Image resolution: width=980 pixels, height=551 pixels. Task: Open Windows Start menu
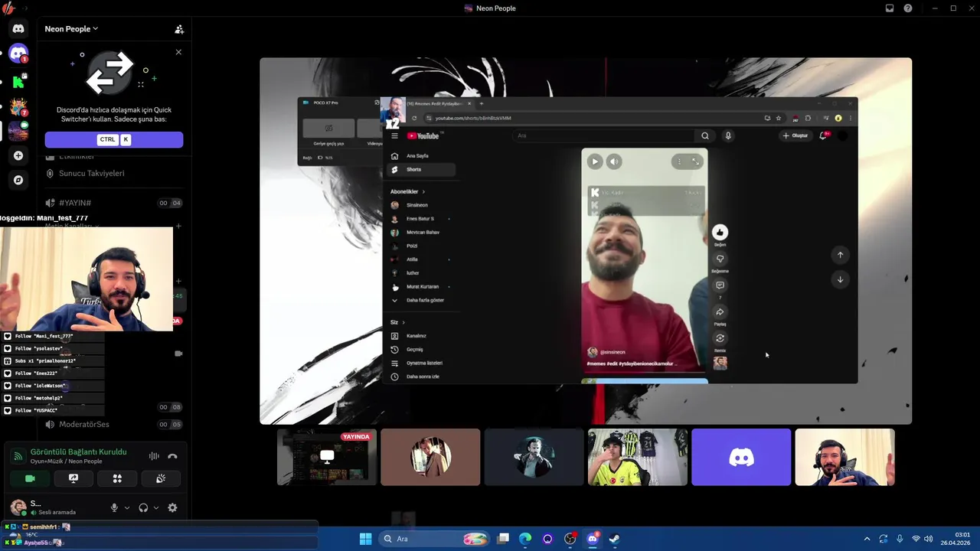365,539
